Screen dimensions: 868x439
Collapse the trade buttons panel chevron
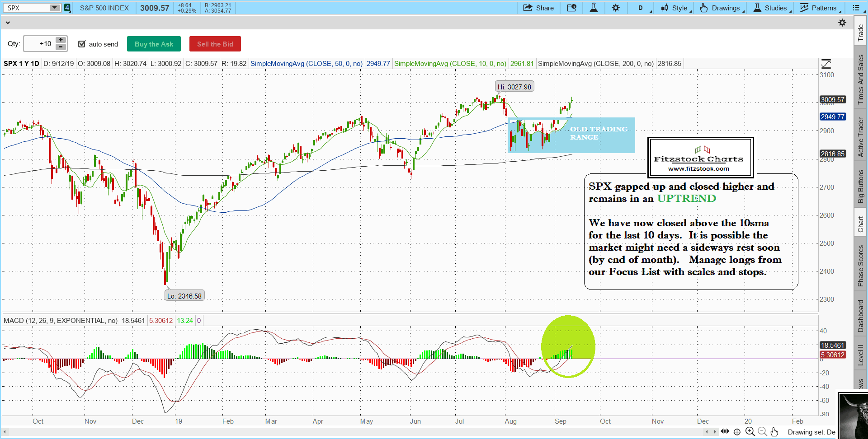(8, 23)
